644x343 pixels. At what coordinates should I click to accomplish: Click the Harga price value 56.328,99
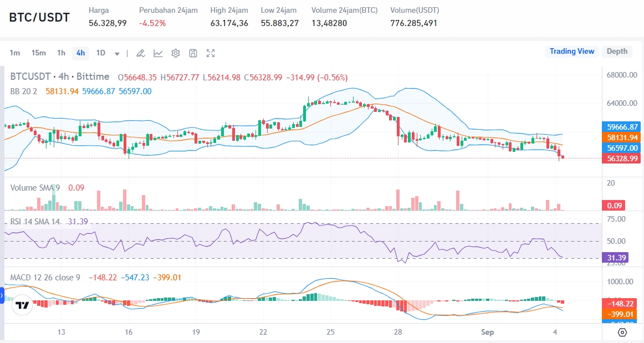tap(108, 23)
